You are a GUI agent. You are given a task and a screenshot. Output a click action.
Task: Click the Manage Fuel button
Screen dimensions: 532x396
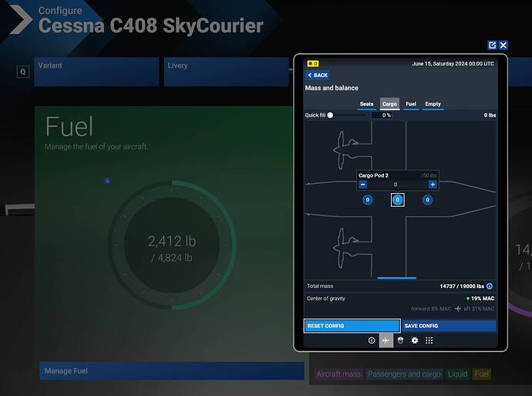tap(172, 371)
